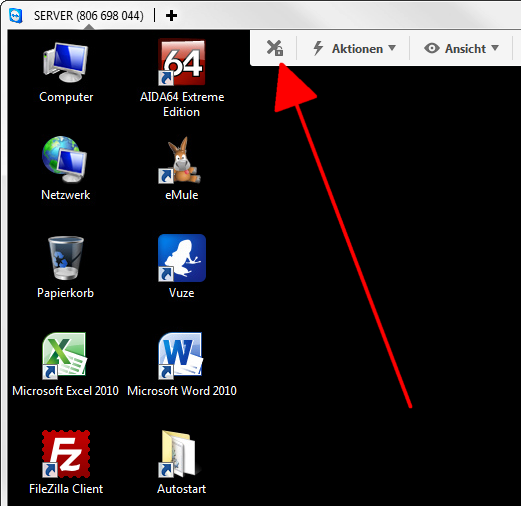
Task: Select the Microsoft Word 2010 shortcut
Action: (180, 356)
